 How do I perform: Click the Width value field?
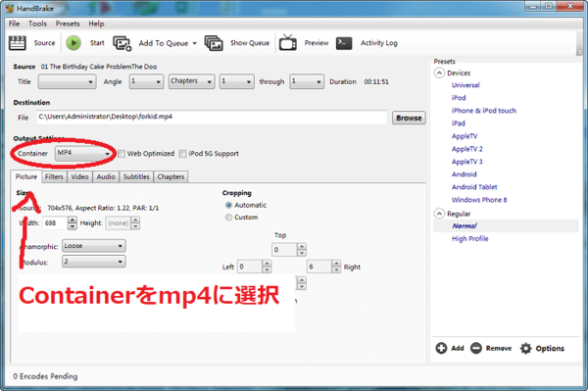point(55,223)
